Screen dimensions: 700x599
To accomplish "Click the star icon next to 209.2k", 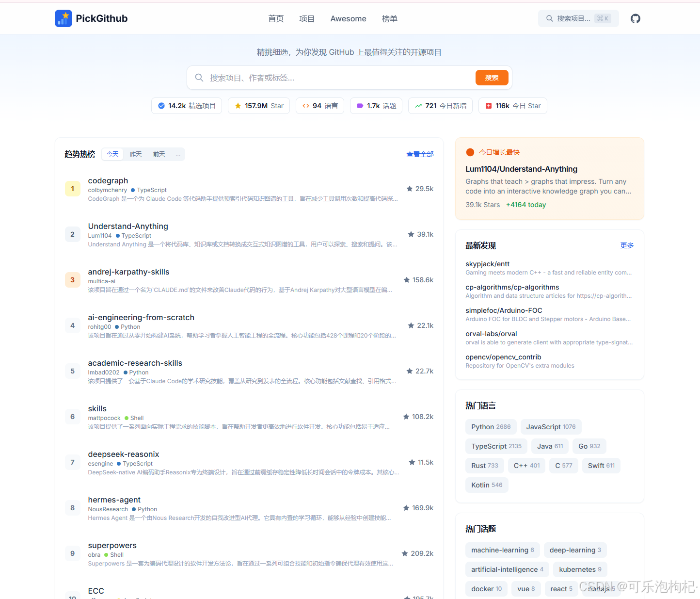I will 405,553.
